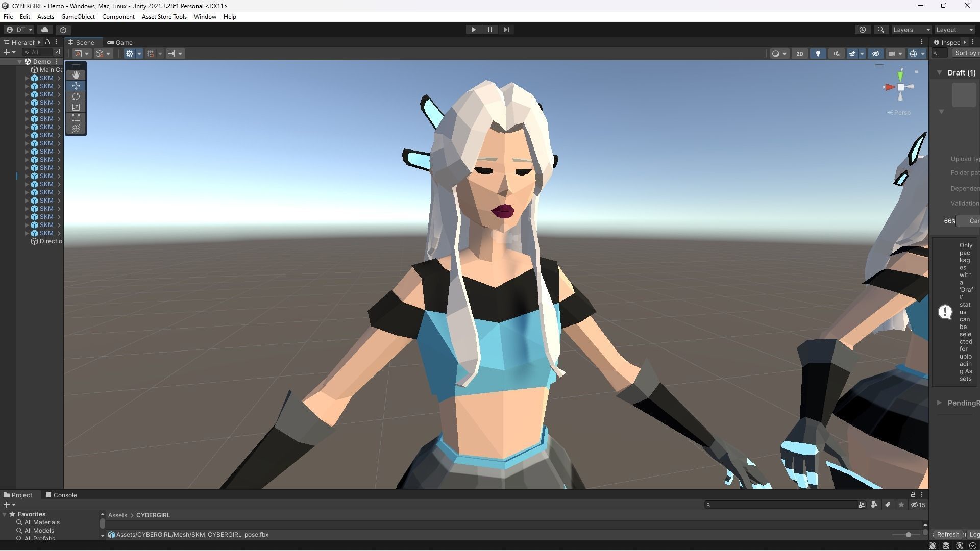Open the GameObject menu
This screenshot has width=980, height=551.
pyautogui.click(x=78, y=17)
